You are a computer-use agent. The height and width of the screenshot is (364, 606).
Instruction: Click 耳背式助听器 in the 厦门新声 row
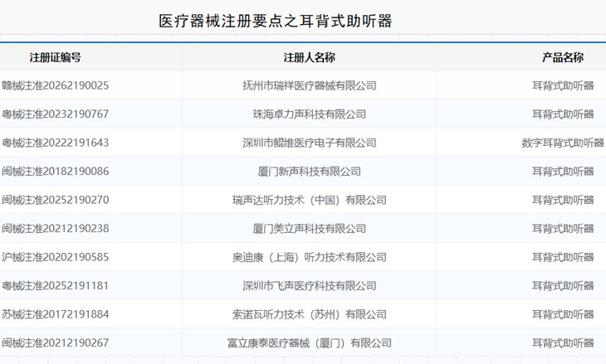pyautogui.click(x=563, y=171)
